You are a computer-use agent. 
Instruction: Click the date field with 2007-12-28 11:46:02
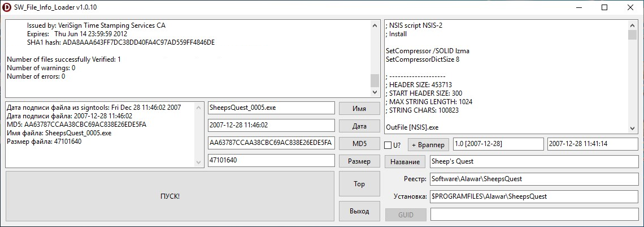click(x=272, y=126)
